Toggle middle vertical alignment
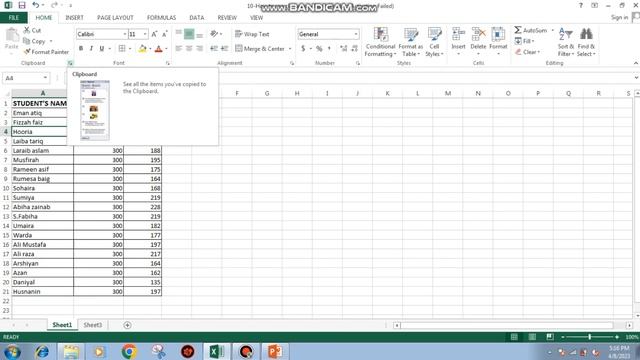Viewport: 640px width, 360px height. pyautogui.click(x=189, y=34)
